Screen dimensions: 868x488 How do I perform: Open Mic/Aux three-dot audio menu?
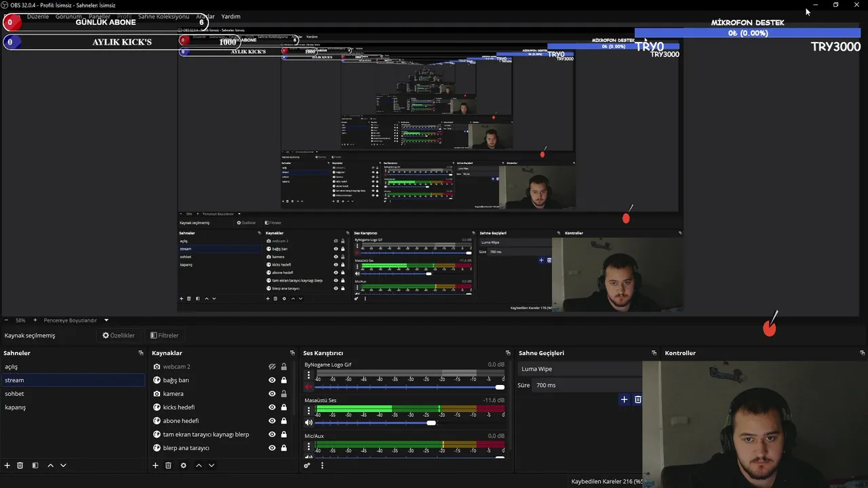coord(309,447)
